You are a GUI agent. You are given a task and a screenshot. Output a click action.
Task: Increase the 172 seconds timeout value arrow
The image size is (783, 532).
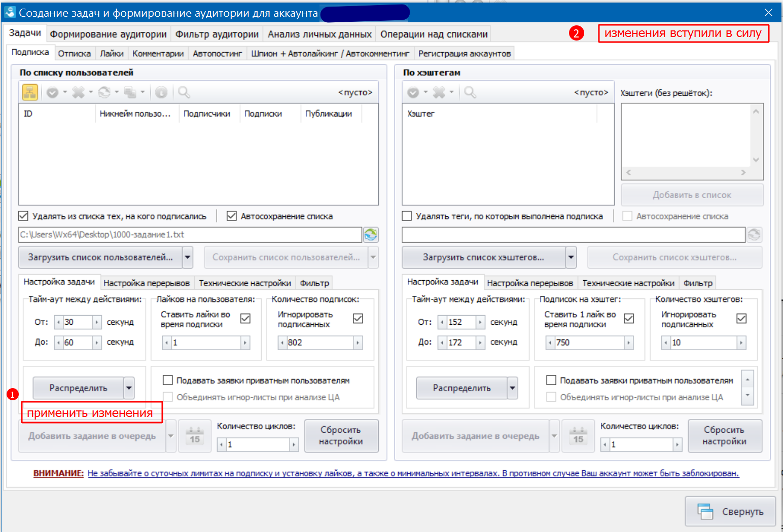click(480, 343)
